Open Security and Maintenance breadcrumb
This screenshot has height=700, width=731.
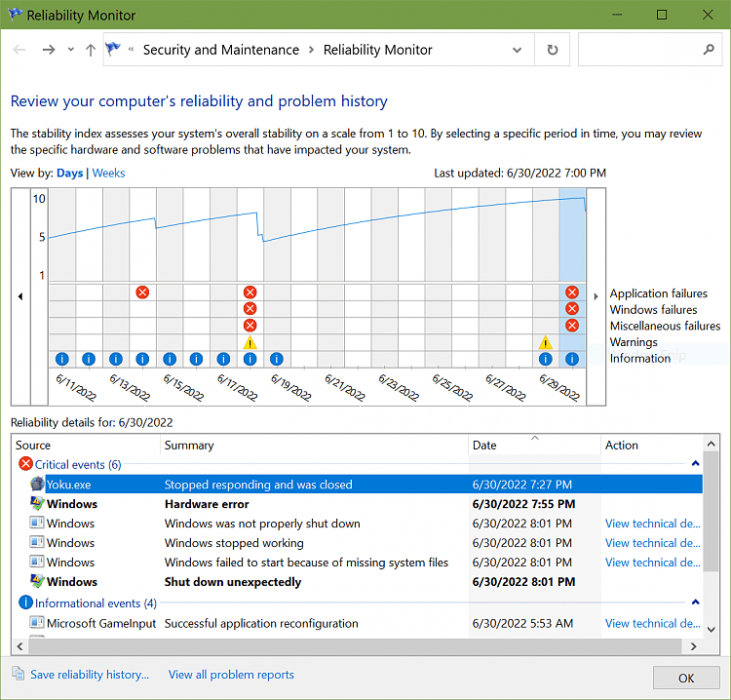click(221, 50)
